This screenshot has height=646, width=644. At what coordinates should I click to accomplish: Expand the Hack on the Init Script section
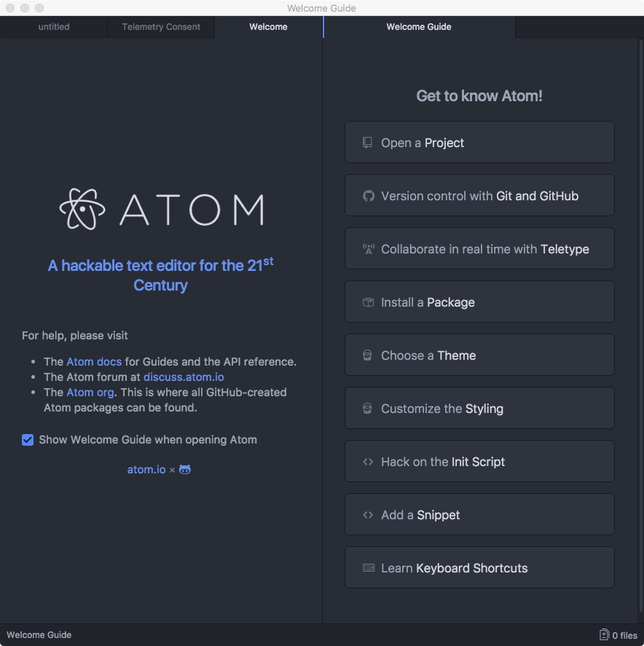click(479, 461)
